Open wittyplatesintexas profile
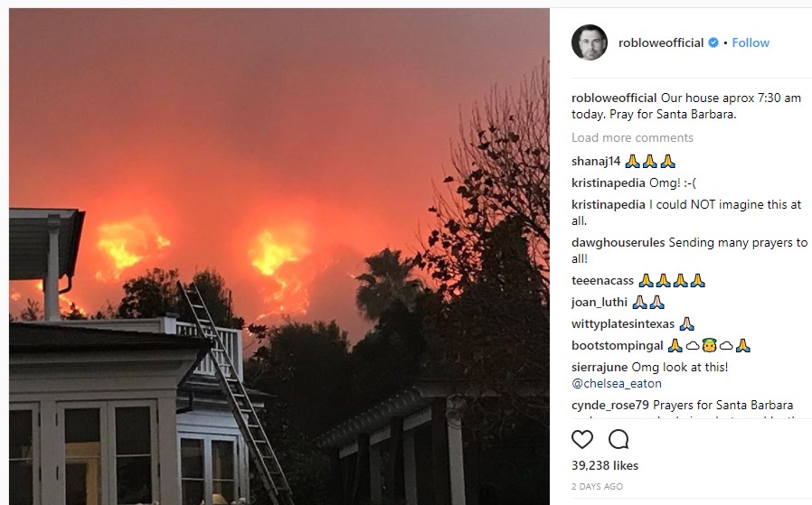 pyautogui.click(x=623, y=324)
